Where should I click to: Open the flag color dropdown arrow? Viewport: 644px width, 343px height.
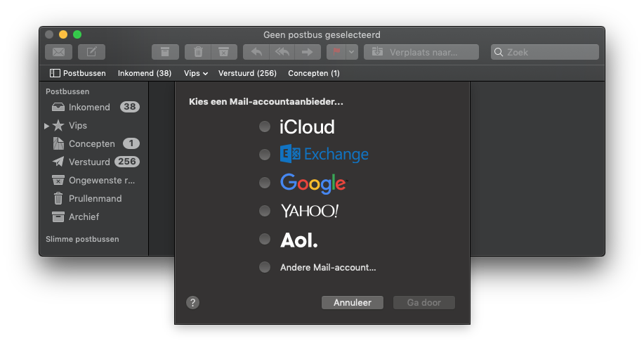[x=352, y=52]
